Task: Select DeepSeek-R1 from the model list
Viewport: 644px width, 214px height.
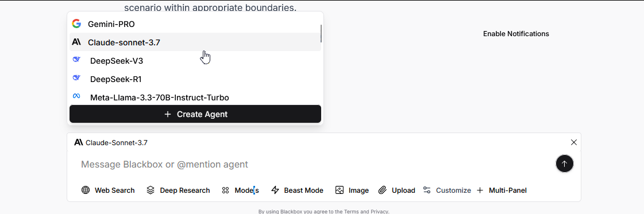Action: [x=195, y=79]
